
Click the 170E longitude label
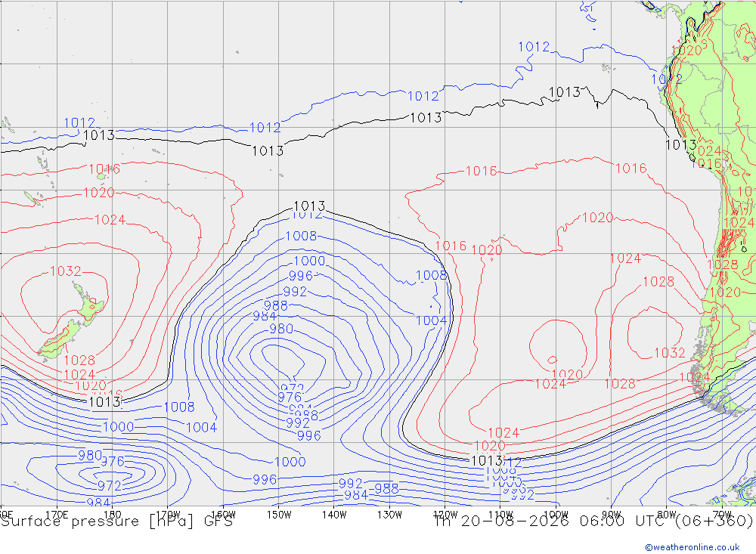57,515
